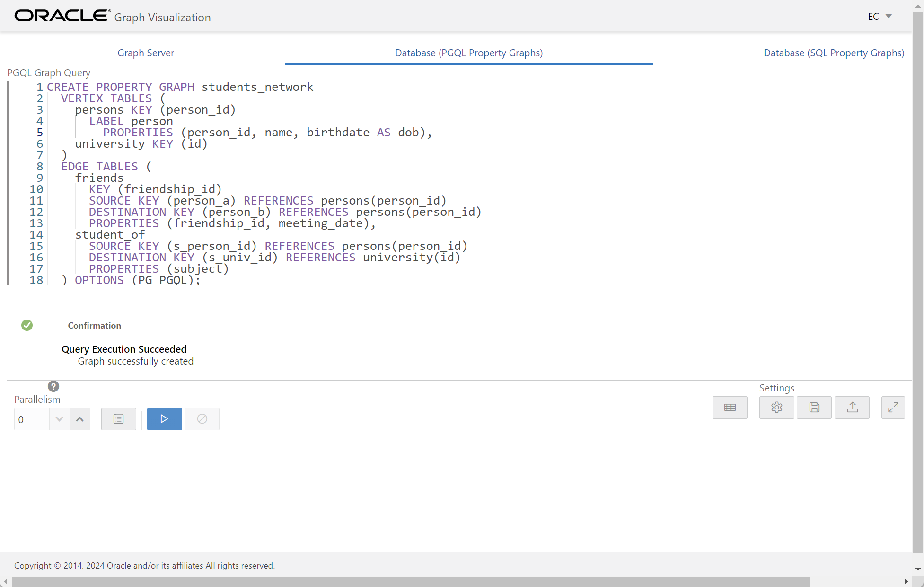This screenshot has width=924, height=587.
Task: Run the PGQL query with play button
Action: pyautogui.click(x=164, y=419)
